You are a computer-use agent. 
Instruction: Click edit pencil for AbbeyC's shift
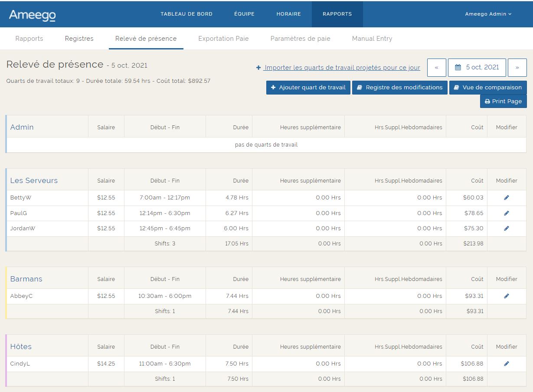pos(506,296)
